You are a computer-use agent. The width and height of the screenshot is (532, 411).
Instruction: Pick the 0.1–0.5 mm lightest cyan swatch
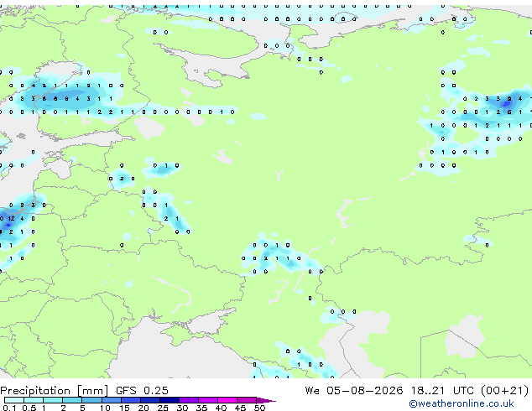(x=14, y=400)
